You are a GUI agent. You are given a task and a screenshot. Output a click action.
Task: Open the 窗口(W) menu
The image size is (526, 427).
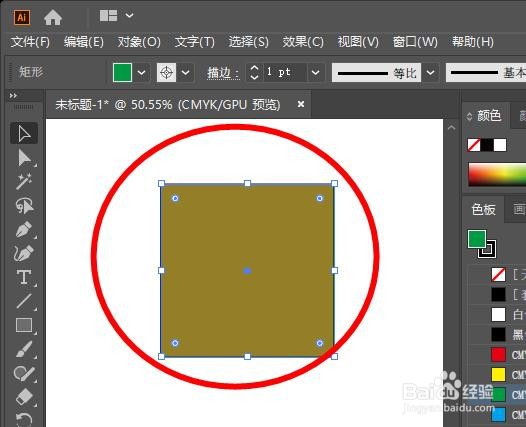(x=415, y=42)
